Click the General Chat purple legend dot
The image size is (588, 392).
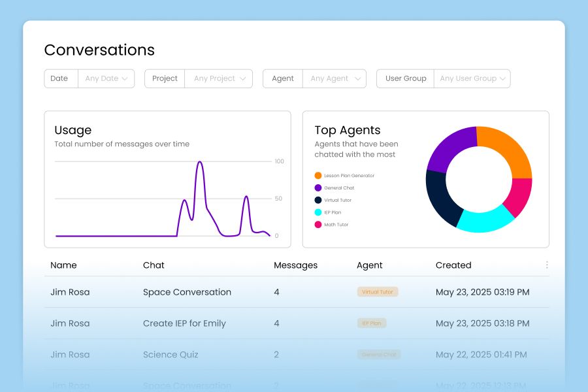(x=319, y=188)
